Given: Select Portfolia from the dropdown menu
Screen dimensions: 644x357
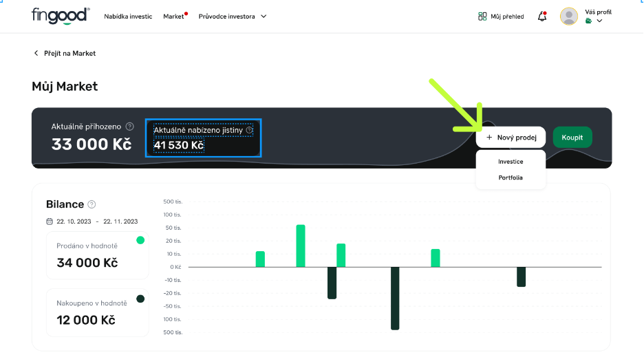Looking at the screenshot, I should tap(511, 177).
